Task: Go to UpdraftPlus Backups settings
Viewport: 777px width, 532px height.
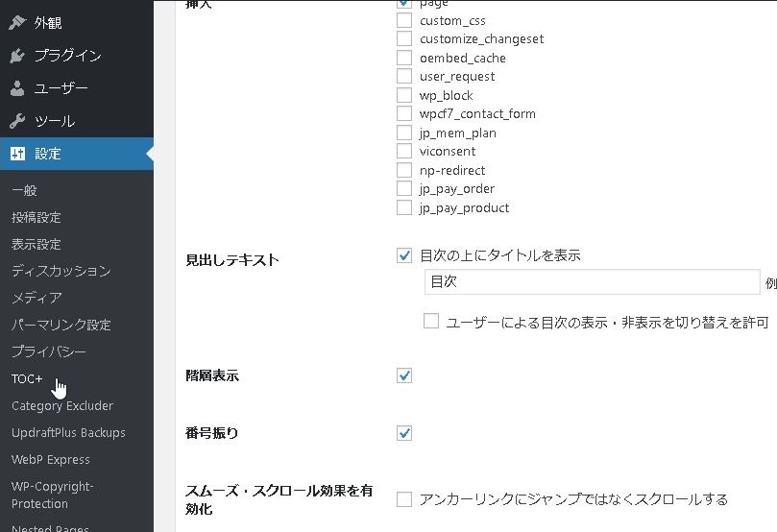Action: click(x=68, y=432)
